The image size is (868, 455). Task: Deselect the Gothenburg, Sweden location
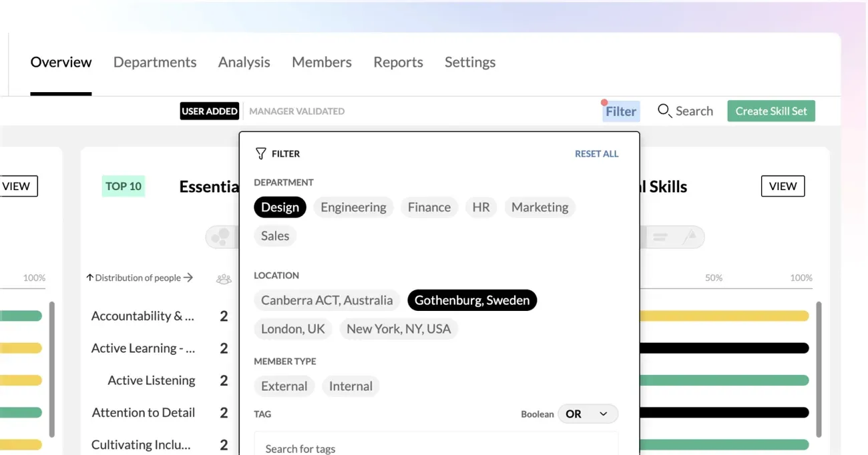pos(472,300)
